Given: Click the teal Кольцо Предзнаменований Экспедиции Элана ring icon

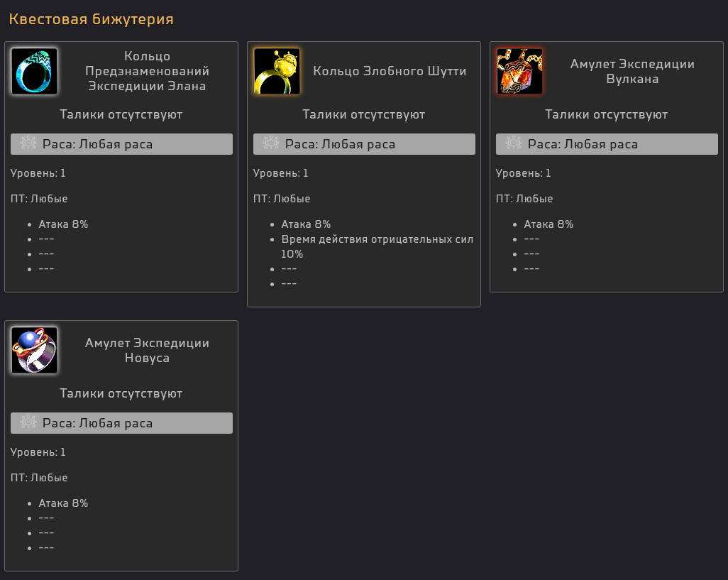Looking at the screenshot, I should point(34,71).
